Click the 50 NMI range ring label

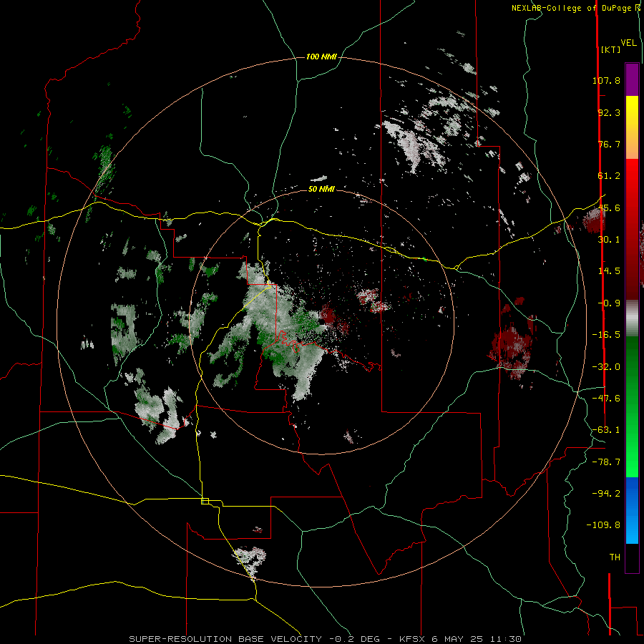click(x=321, y=189)
